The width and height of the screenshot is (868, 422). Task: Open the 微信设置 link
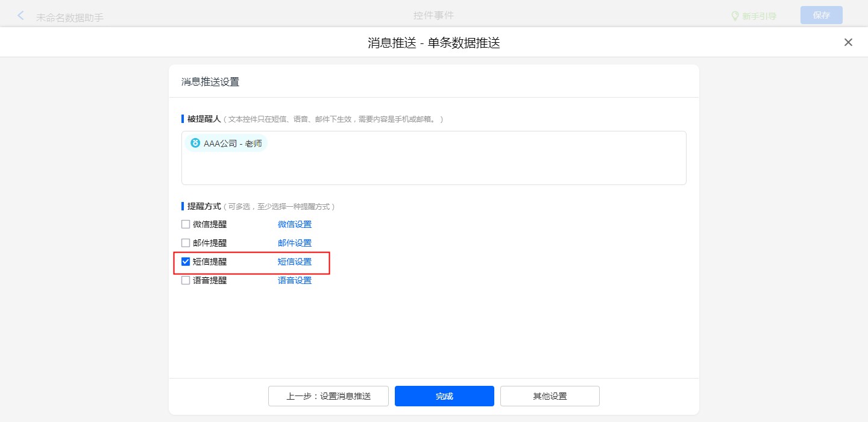tap(295, 225)
